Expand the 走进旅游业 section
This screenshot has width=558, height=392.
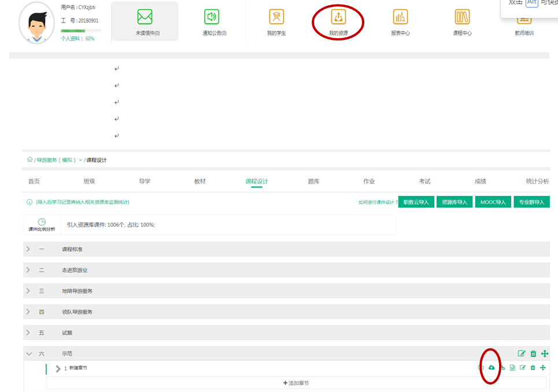pyautogui.click(x=28, y=270)
